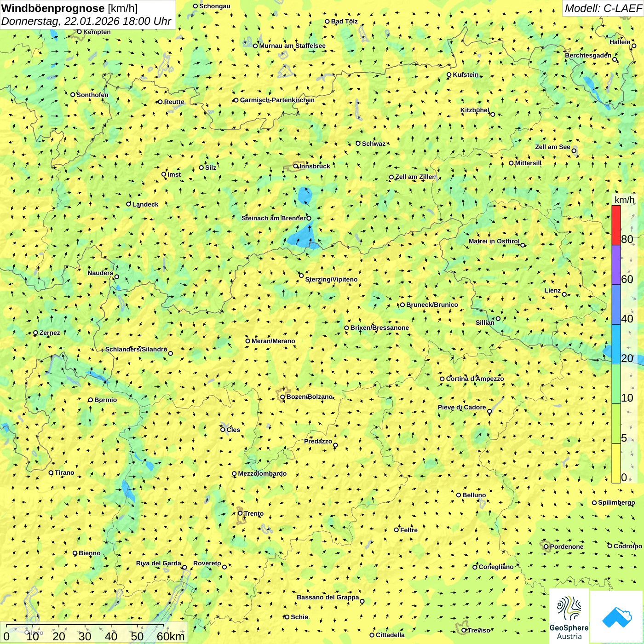Click the Reutte city label
644x644 pixels.
[174, 102]
